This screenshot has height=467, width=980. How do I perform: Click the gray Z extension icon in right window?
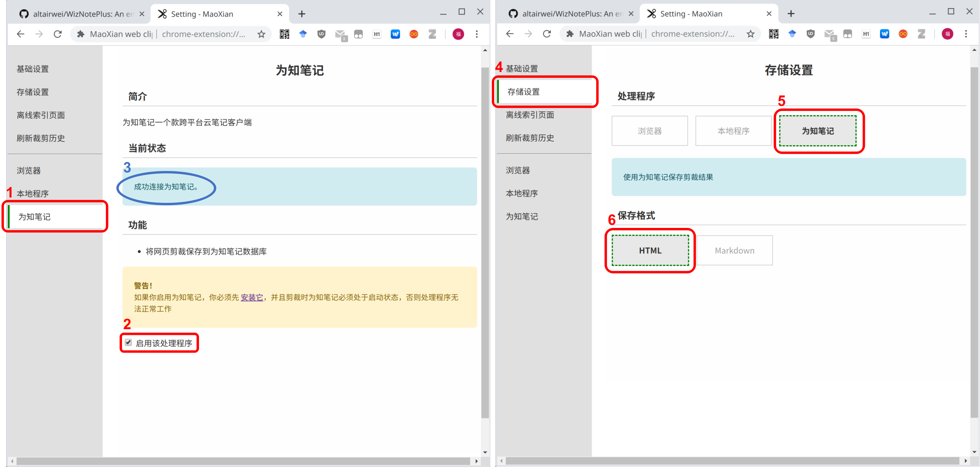(921, 34)
